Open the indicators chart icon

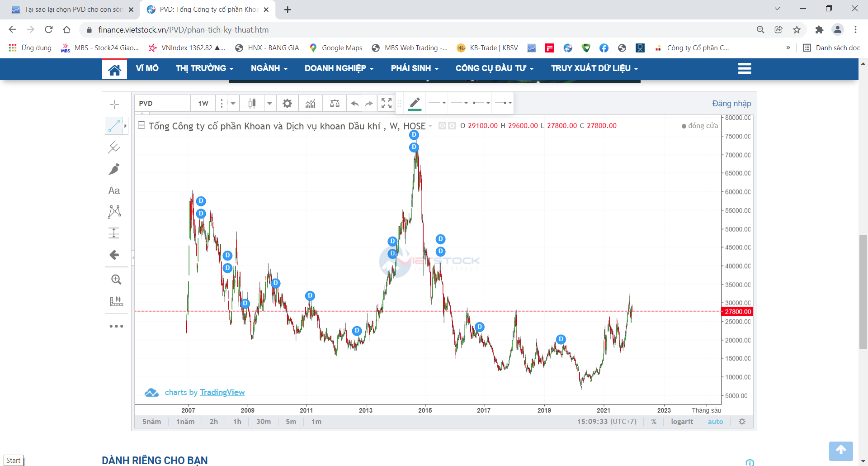[x=311, y=104]
